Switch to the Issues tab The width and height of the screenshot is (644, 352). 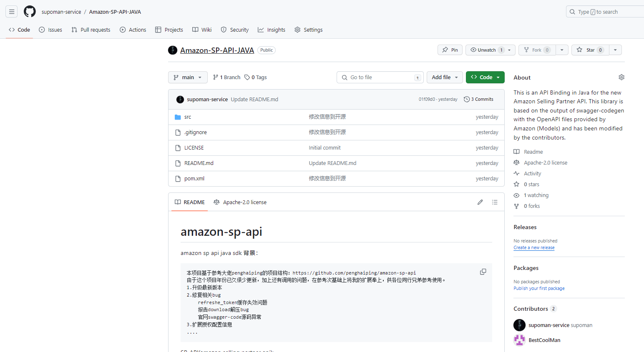click(x=50, y=30)
